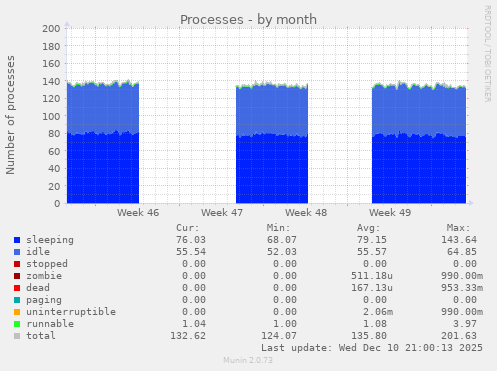Click total current value 132.62
The image size is (497, 371).
[188, 336]
